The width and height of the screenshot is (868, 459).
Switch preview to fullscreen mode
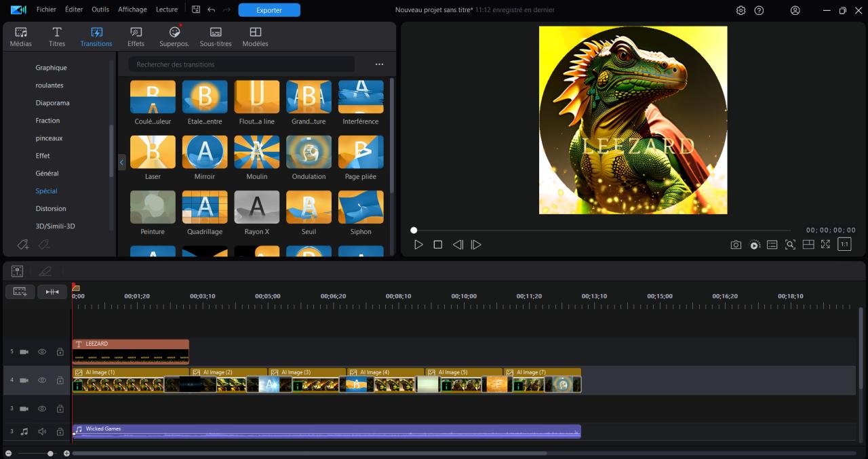tap(825, 245)
